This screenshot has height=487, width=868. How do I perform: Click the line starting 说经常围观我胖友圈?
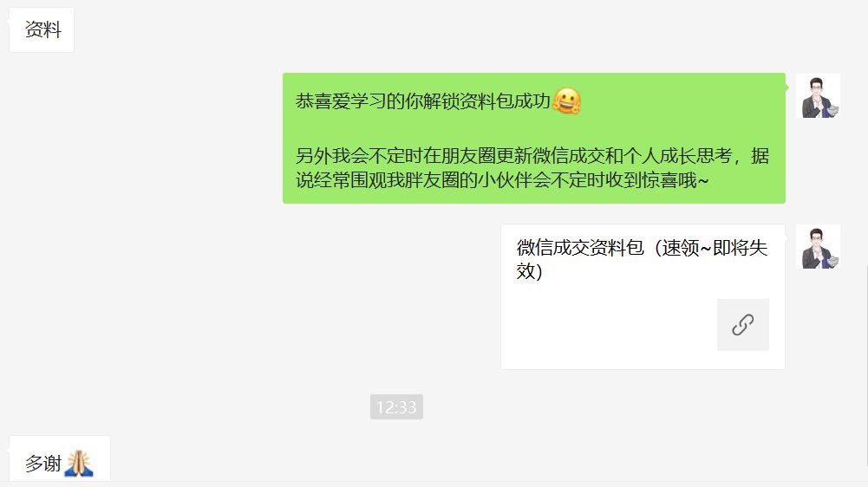(501, 180)
